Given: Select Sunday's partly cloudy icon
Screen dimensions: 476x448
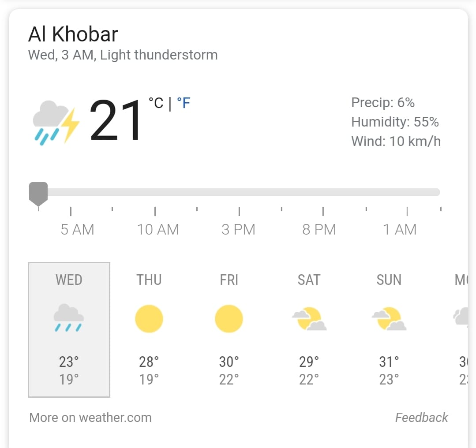Looking at the screenshot, I should [389, 319].
